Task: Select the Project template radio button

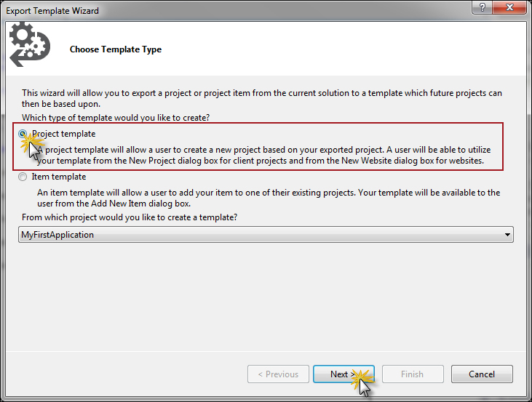Action: coord(24,134)
